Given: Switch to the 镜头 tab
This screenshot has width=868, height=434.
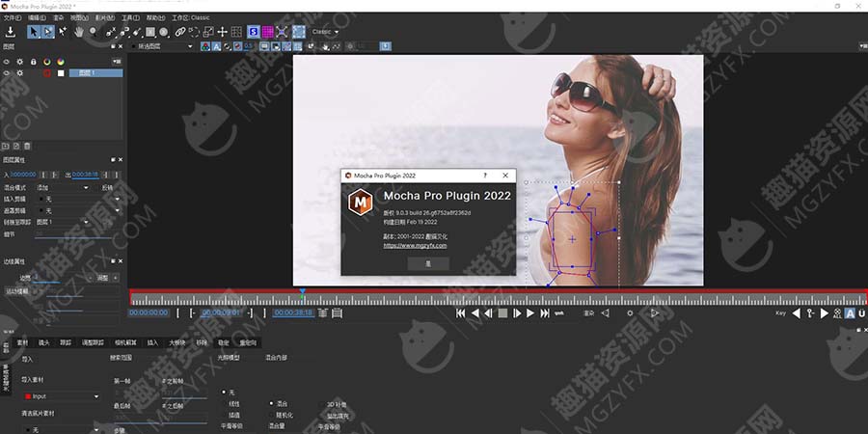Looking at the screenshot, I should [43, 342].
